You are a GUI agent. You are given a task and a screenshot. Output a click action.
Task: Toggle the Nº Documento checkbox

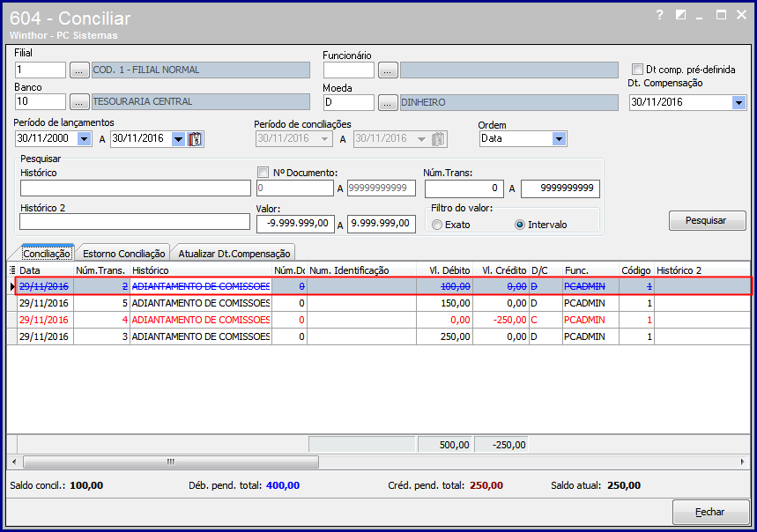click(263, 172)
